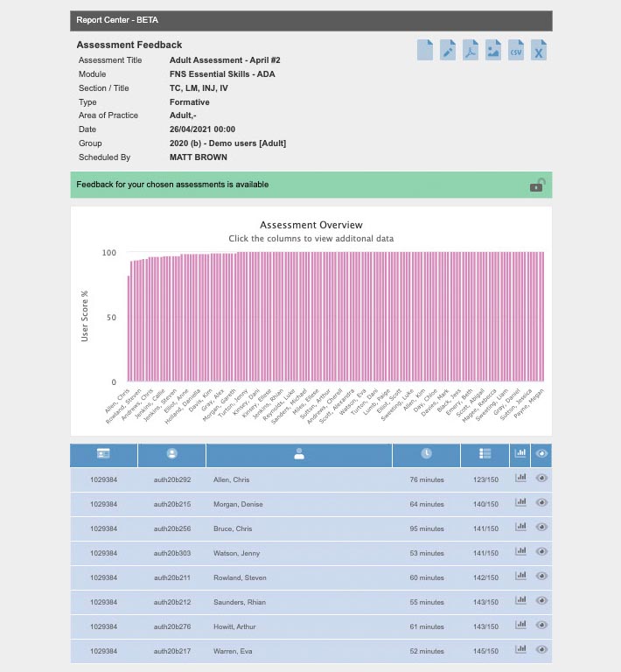621x672 pixels.
Task: Click score value '145/150'
Action: 485,651
